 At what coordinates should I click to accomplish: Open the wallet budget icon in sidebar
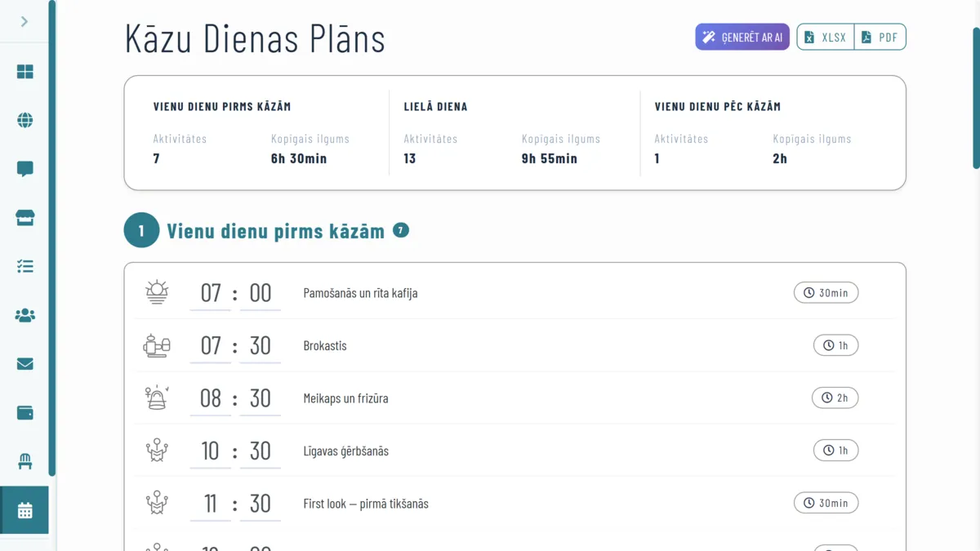25,412
